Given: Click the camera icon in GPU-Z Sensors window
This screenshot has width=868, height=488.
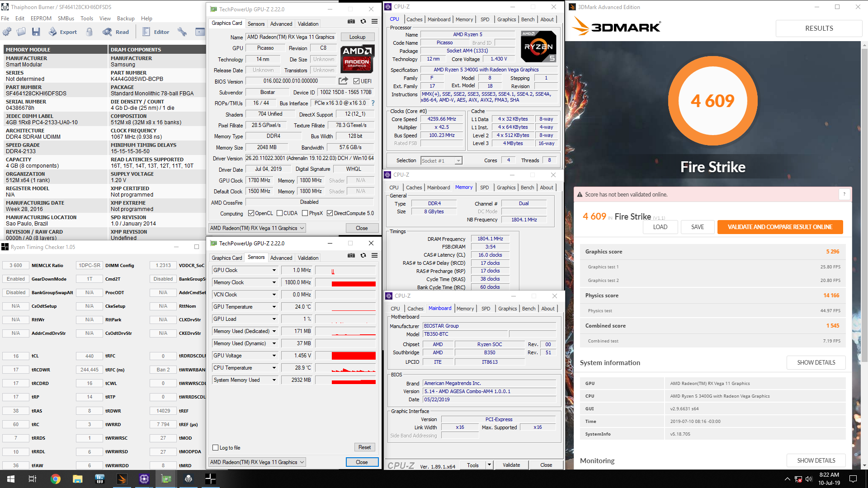Looking at the screenshot, I should 351,255.
